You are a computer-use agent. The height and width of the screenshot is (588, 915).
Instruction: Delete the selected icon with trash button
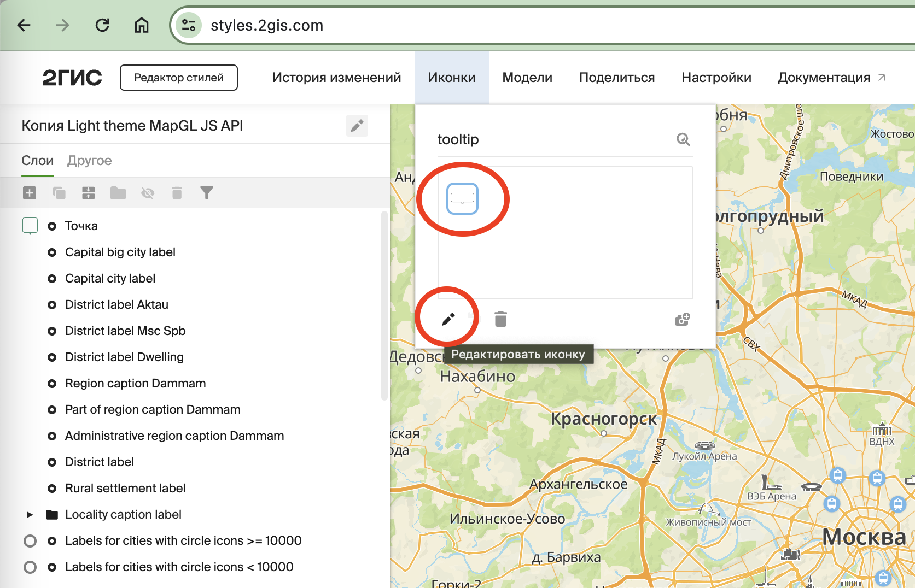coord(500,319)
